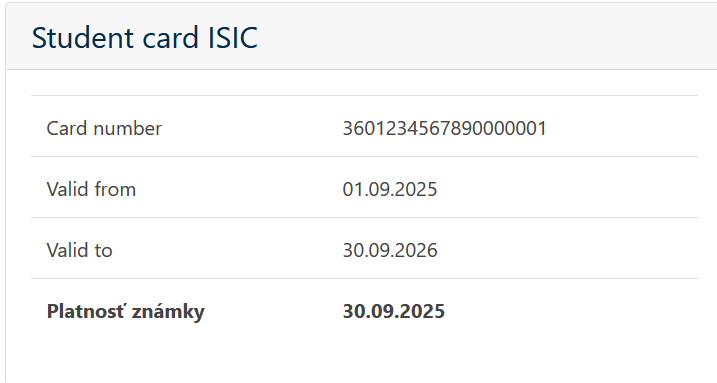Click the valid from date 01.09.2025

[390, 189]
